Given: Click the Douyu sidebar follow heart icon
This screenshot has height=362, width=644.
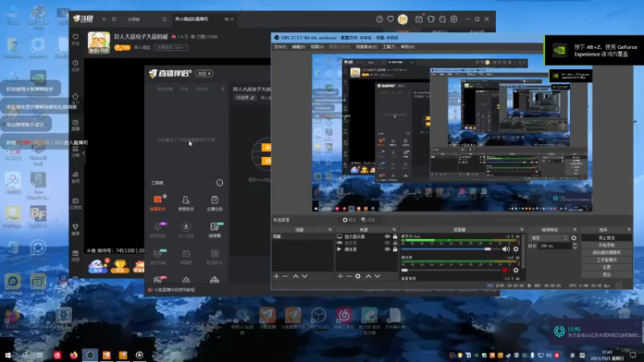Looking at the screenshot, I should point(76,39).
